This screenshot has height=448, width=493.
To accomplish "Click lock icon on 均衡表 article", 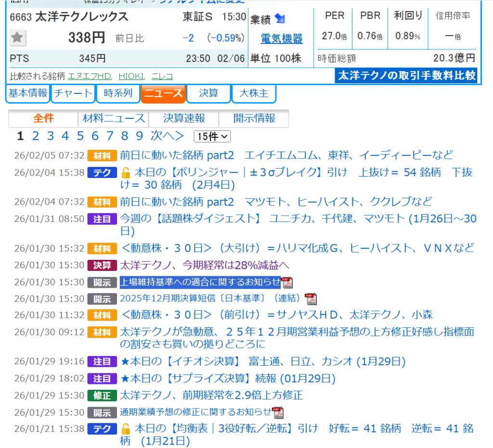I will coord(125,428).
